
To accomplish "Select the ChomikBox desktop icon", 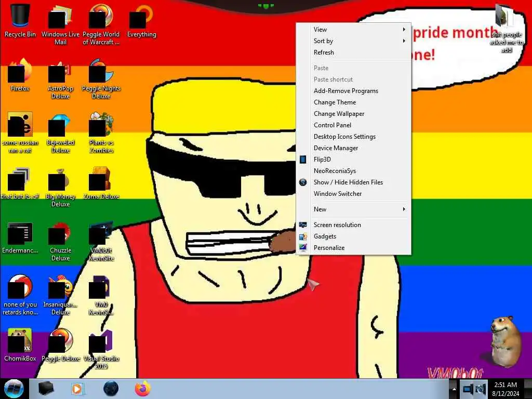I will 20,345.
